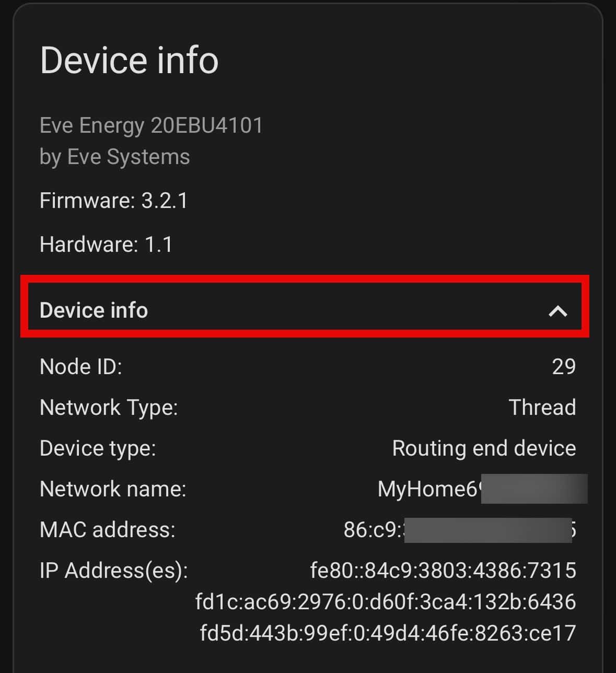This screenshot has height=673, width=616.
Task: Select the Firmware: 3.2.1 line
Action: pos(114,201)
